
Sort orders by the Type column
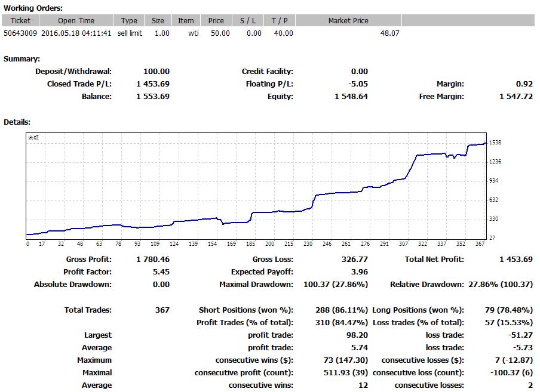click(129, 20)
